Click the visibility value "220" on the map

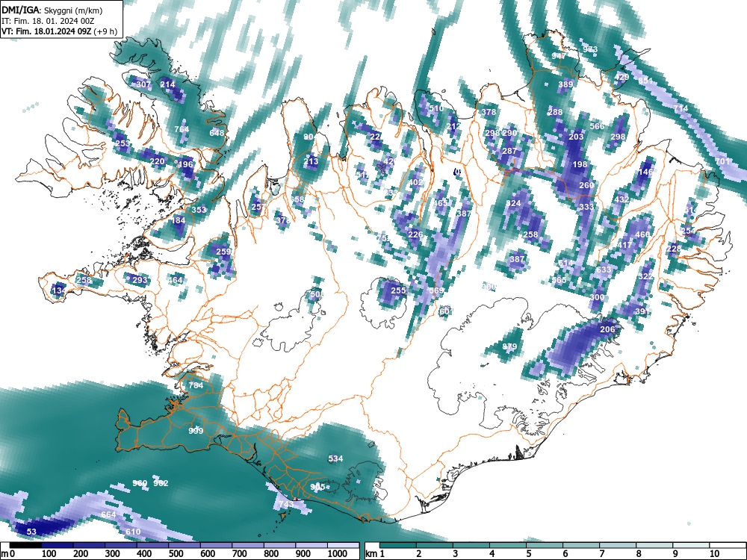157,161
